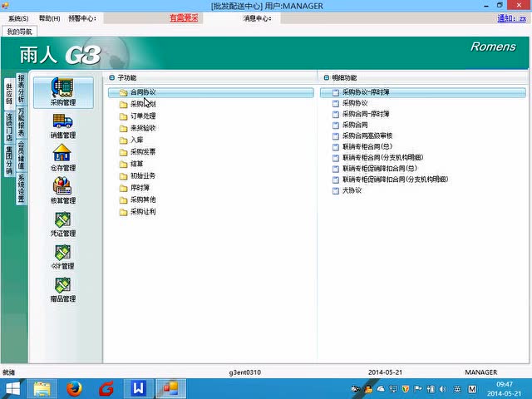Open 联销专柜合同(分支机构明细) detail item
This screenshot has width=532, height=399.
coord(382,157)
